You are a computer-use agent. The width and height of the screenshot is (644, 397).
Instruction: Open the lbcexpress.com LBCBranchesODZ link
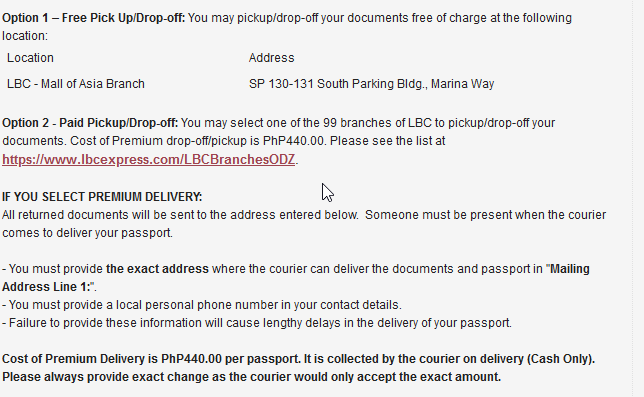149,159
